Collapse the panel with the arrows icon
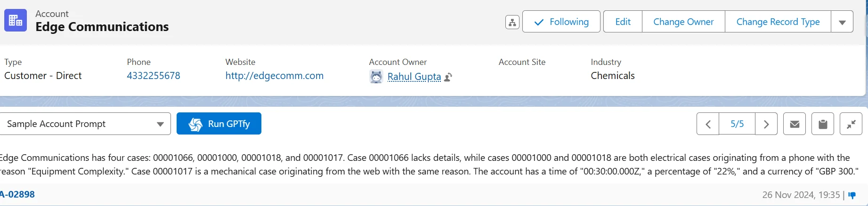868x206 pixels. (x=851, y=124)
